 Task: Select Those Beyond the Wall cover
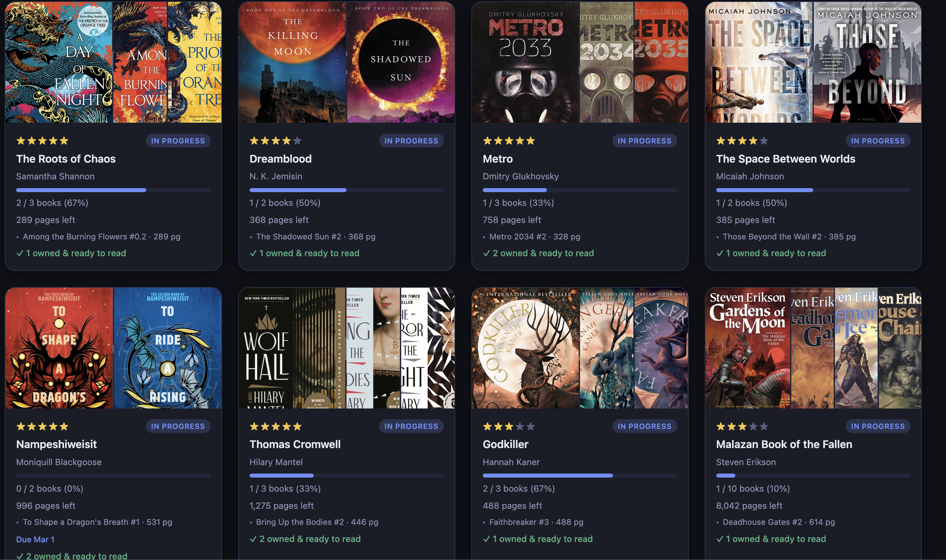click(x=867, y=62)
